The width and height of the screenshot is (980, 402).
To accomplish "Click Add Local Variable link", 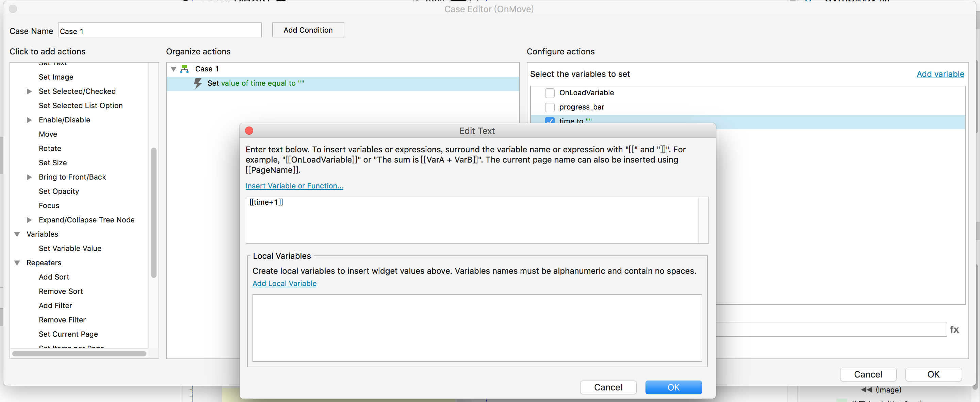I will pyautogui.click(x=284, y=283).
